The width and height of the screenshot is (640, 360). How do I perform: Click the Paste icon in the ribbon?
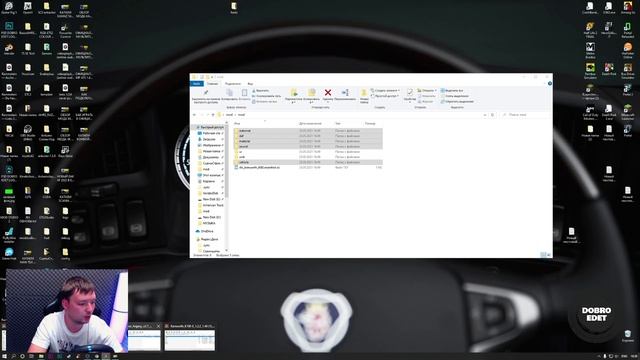tap(244, 95)
